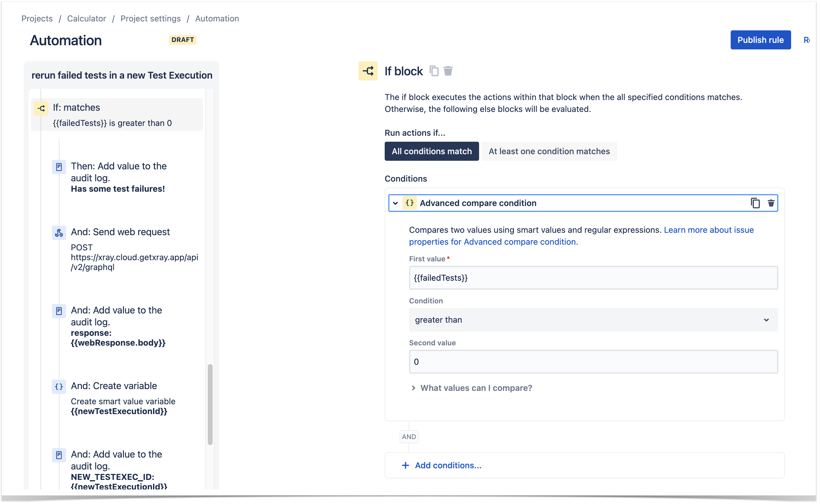
Task: Duplicate the If block using copy icon
Action: pyautogui.click(x=434, y=71)
